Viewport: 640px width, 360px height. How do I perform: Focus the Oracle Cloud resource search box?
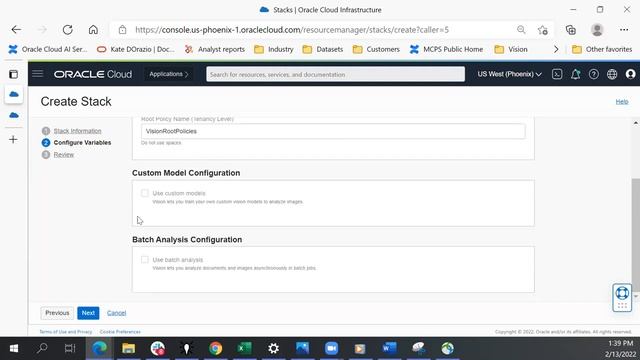coord(336,74)
